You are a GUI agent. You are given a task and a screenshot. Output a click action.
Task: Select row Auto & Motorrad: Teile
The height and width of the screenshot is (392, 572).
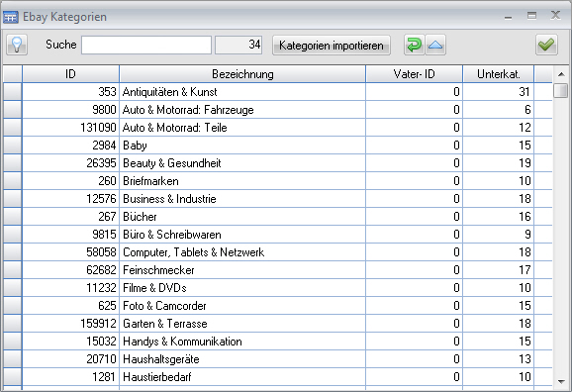278,128
